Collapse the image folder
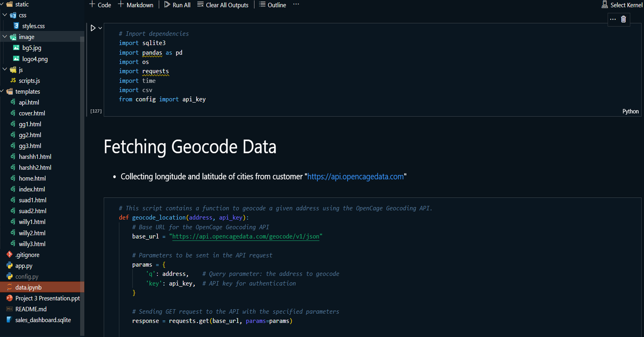 pyautogui.click(x=5, y=37)
